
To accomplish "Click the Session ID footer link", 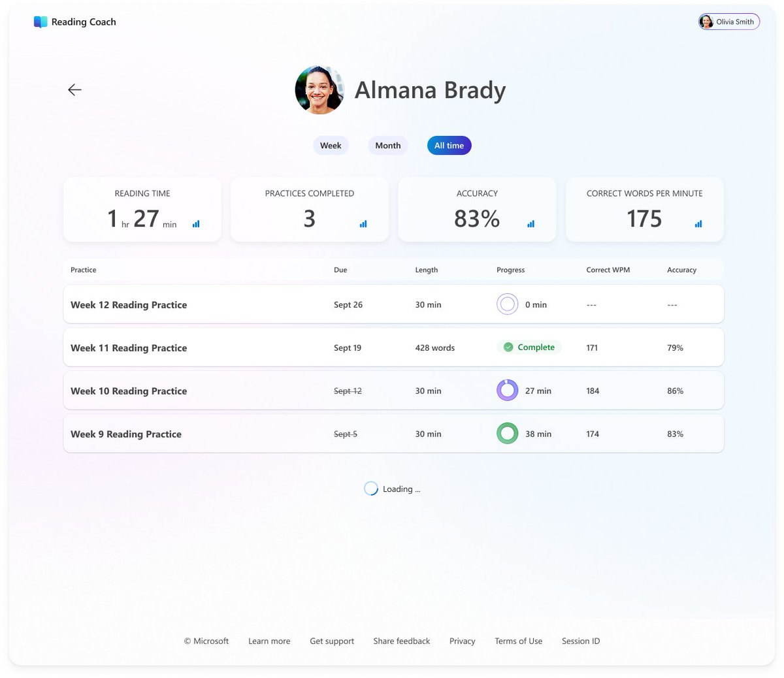I will (x=581, y=641).
